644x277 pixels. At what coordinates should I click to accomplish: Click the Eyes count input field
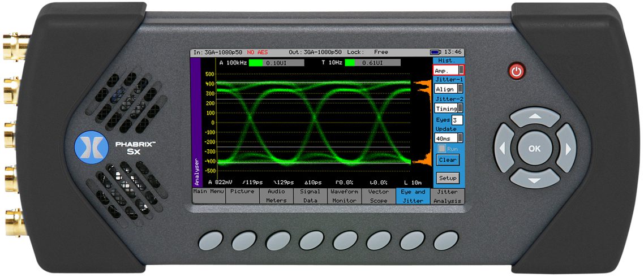457,120
